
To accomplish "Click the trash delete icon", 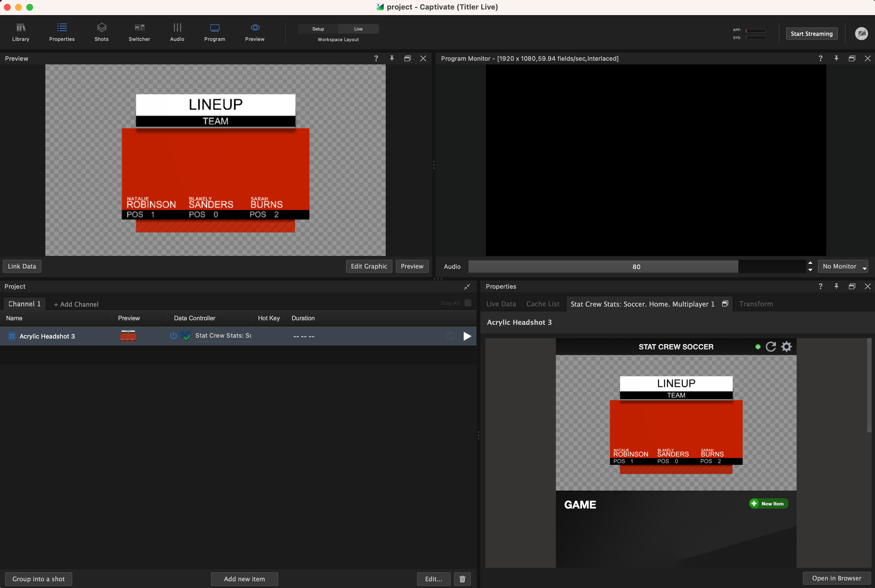I will [x=462, y=579].
